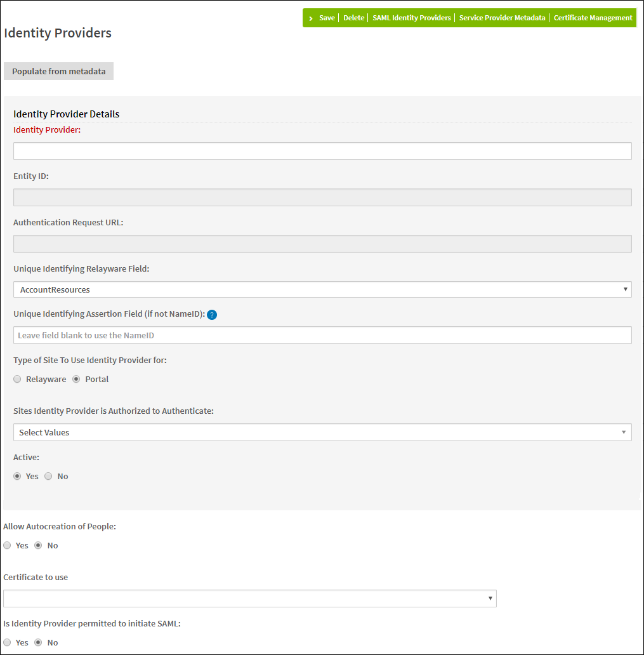Permit Identity Provider to initiate SAML
The height and width of the screenshot is (655, 644).
click(x=7, y=642)
